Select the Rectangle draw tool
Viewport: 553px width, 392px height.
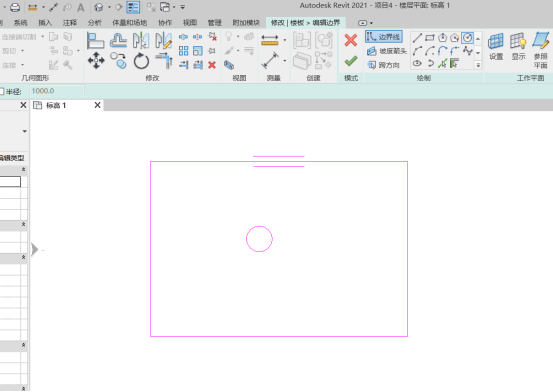pos(430,38)
